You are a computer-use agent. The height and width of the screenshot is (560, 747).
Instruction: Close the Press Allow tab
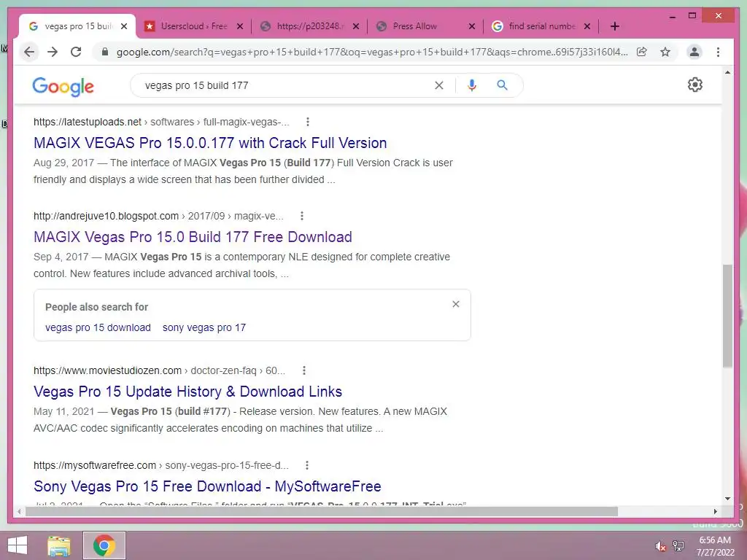pos(472,26)
